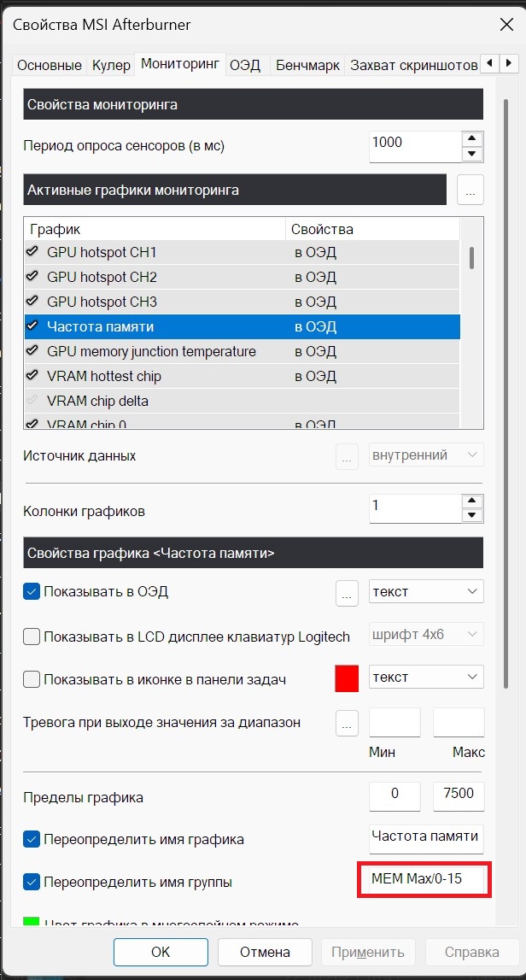Switch to the Бенчмарк tab
The width and height of the screenshot is (526, 980).
(x=308, y=65)
